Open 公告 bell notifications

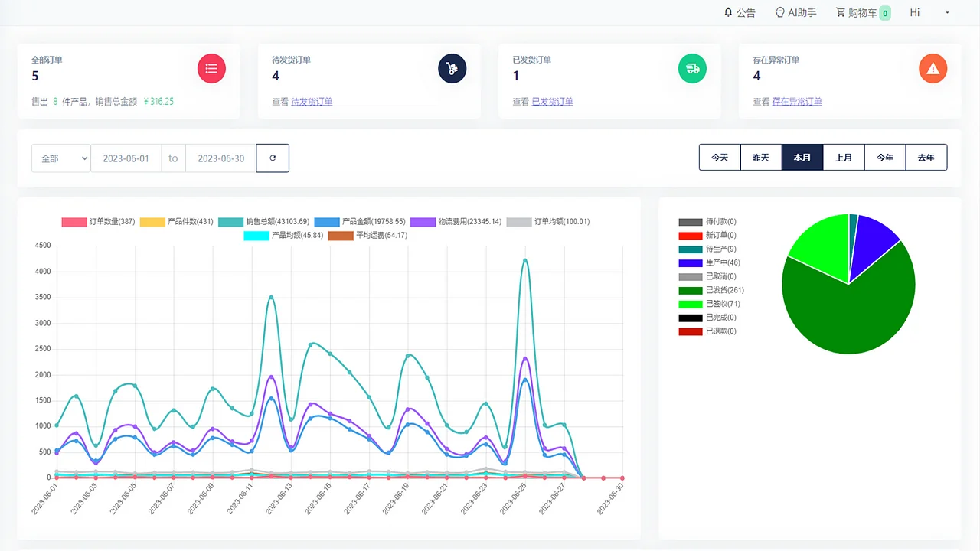point(740,13)
